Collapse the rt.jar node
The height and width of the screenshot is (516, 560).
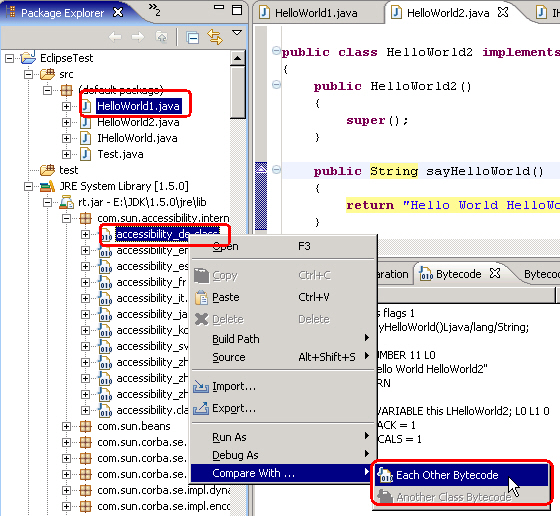[x=47, y=202]
